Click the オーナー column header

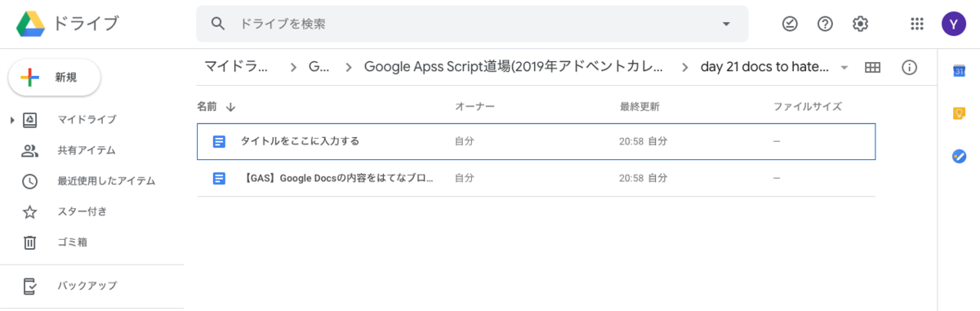point(474,107)
